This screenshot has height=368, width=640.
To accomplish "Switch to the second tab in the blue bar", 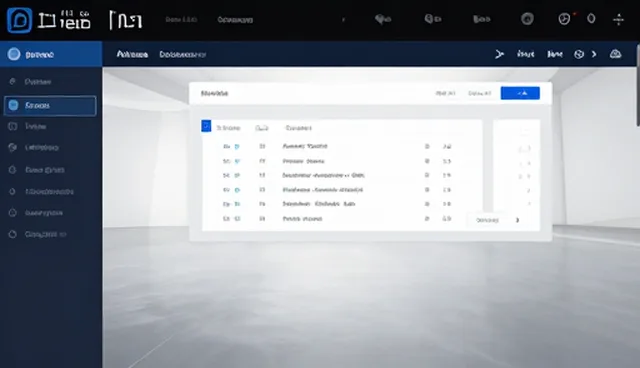I will [182, 54].
